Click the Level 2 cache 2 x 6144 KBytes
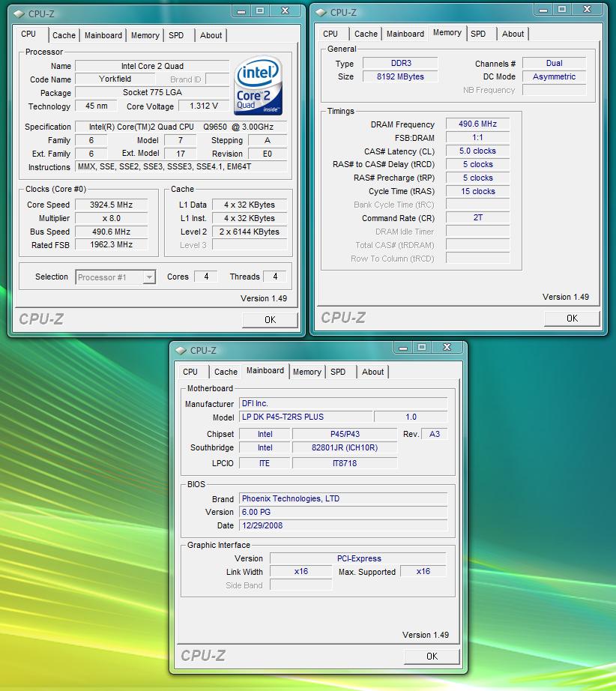Viewport: 616px width, 691px height. (x=250, y=232)
